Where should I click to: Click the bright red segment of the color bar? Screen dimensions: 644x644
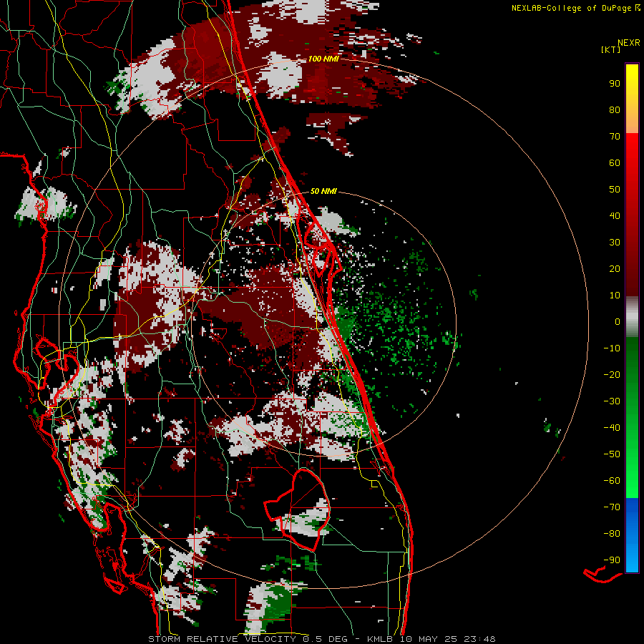632,165
